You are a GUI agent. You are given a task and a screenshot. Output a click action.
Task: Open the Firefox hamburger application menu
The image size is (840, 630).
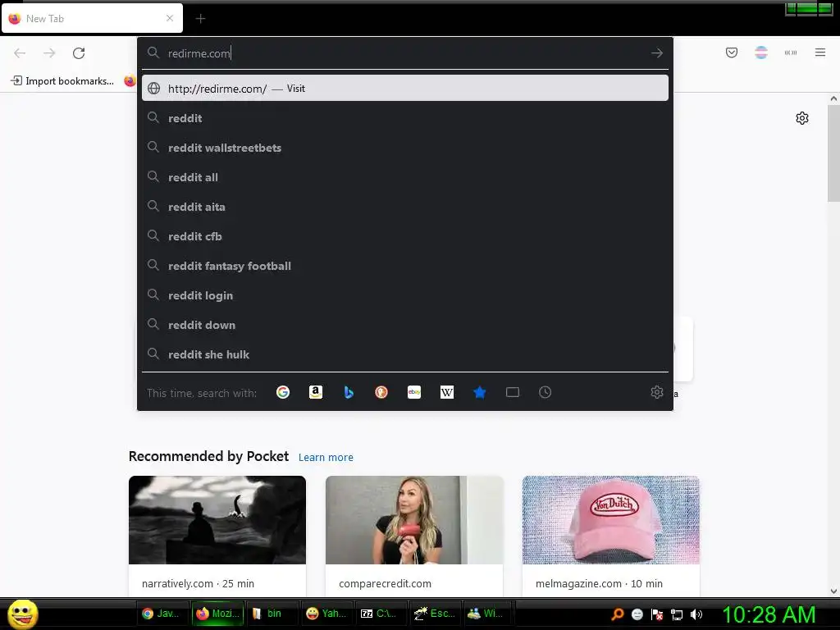point(820,52)
